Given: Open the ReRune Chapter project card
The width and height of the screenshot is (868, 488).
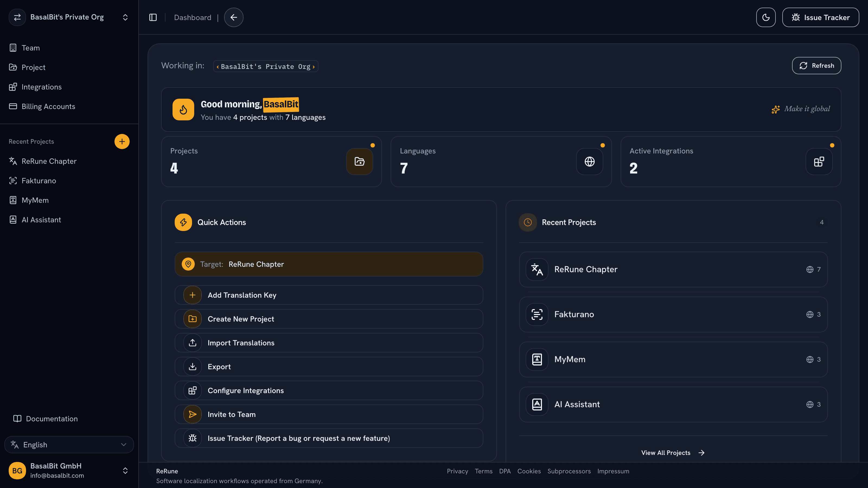Looking at the screenshot, I should [x=673, y=269].
